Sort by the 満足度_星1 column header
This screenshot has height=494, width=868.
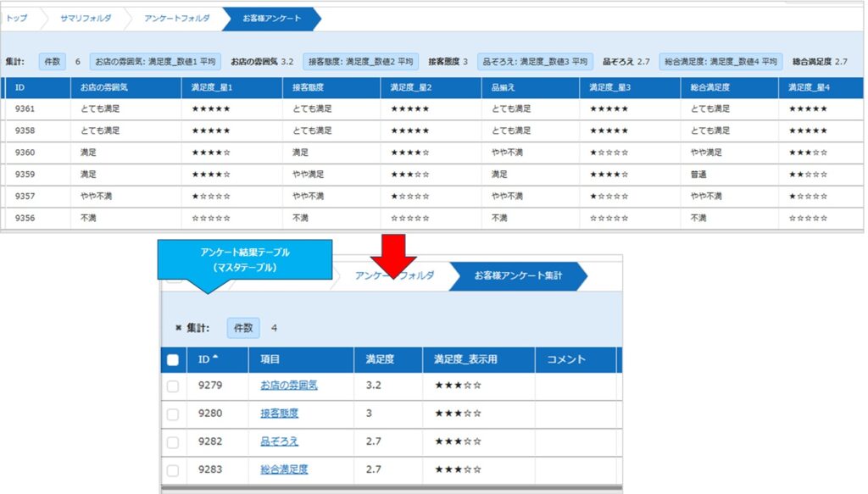[211, 87]
